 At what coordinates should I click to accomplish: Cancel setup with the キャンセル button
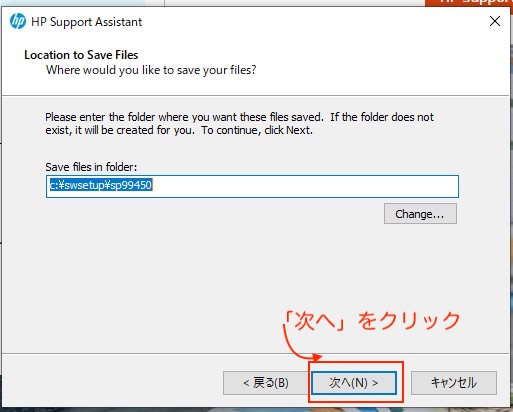point(454,383)
